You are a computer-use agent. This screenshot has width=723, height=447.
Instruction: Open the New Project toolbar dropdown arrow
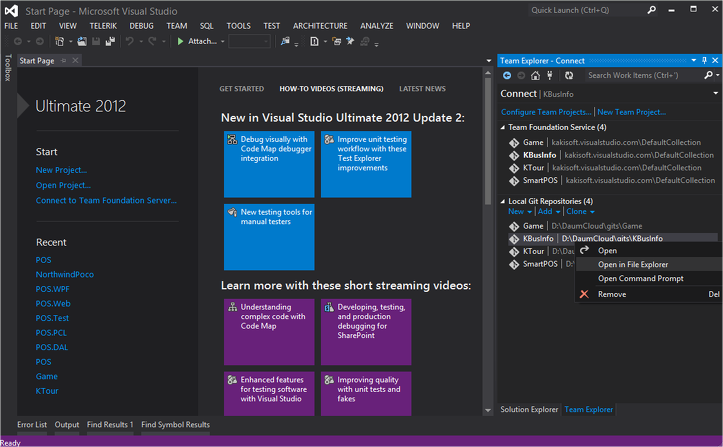71,42
